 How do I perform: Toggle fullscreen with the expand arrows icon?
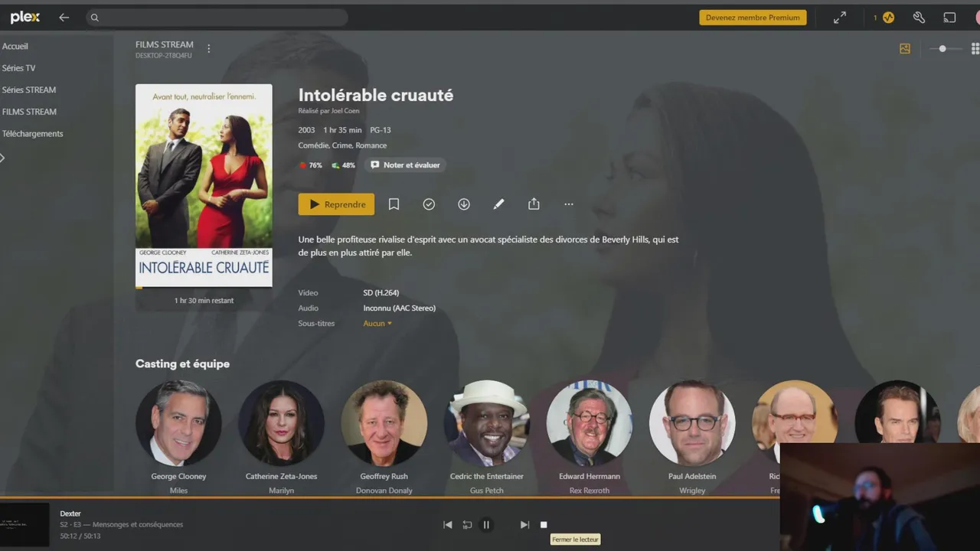[x=840, y=17]
